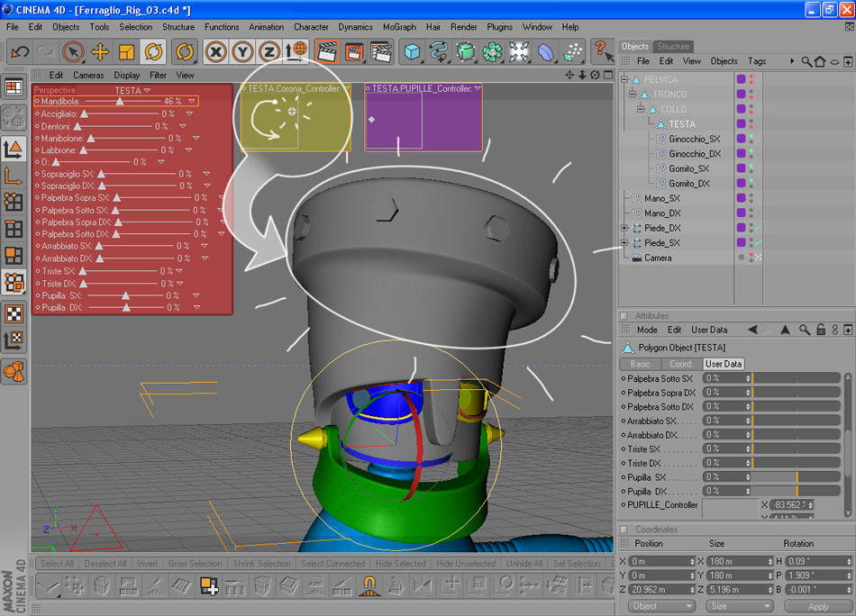Collapse the COLLO tree node

tap(641, 109)
